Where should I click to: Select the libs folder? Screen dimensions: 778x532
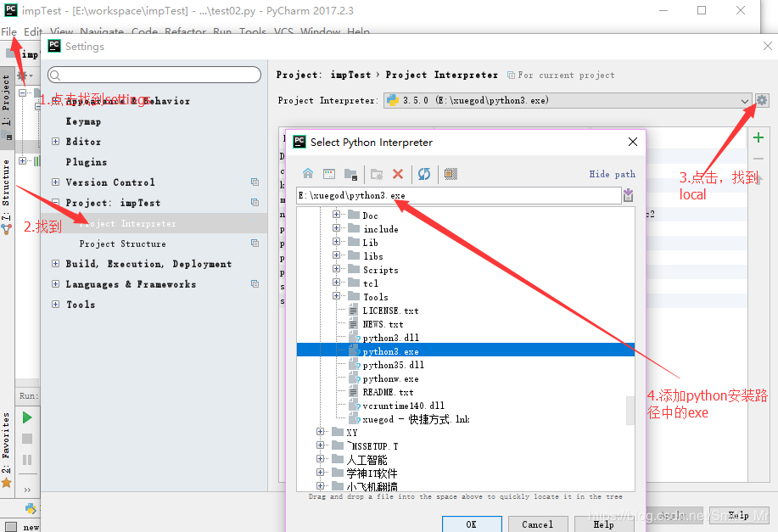(373, 256)
